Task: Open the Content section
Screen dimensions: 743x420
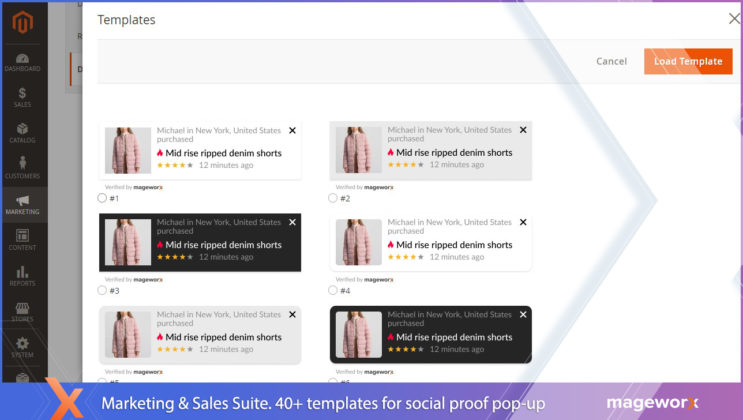Action: 22,240
